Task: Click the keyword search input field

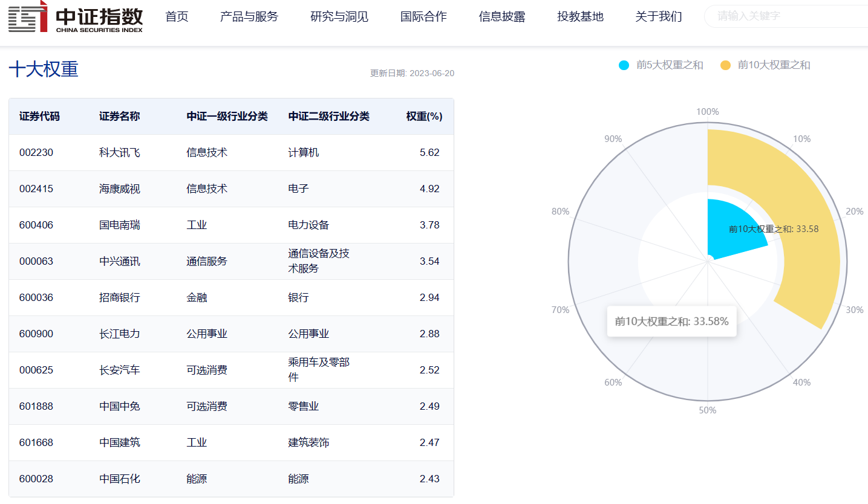Action: [786, 16]
